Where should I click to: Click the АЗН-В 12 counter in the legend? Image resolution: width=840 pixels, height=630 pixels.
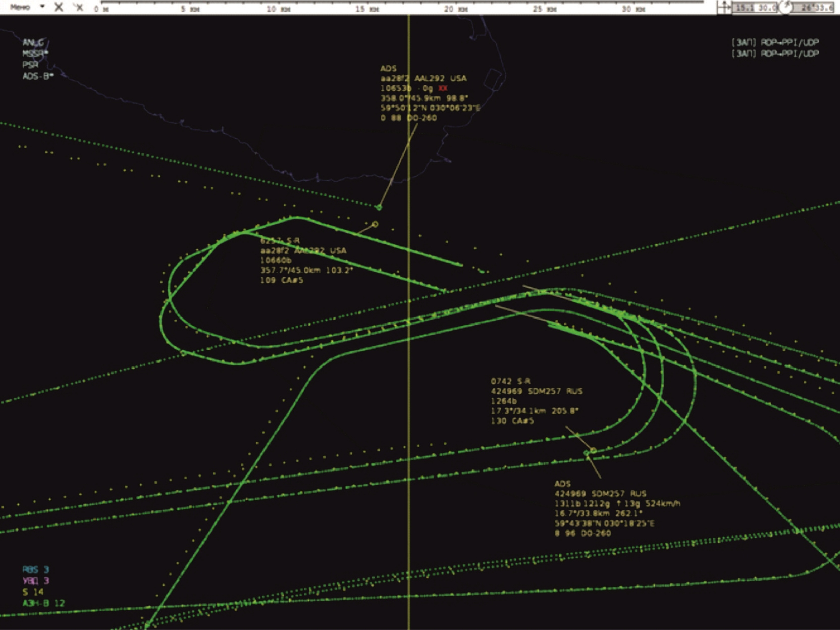point(43,603)
